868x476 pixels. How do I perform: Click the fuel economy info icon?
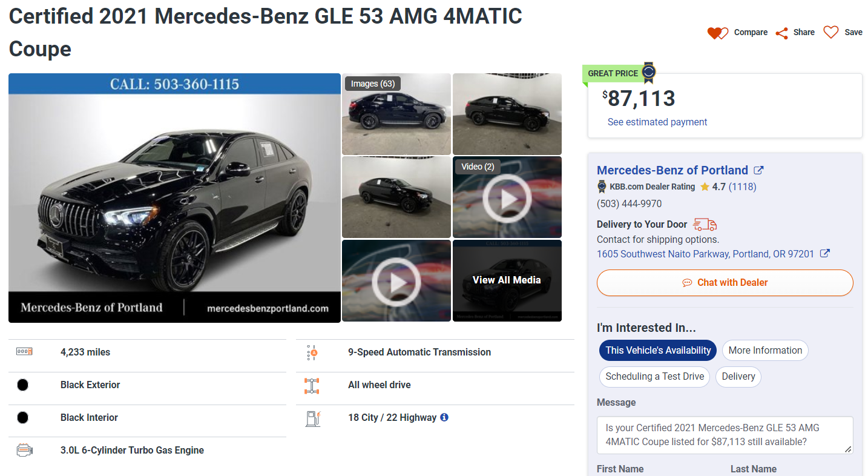tap(444, 417)
